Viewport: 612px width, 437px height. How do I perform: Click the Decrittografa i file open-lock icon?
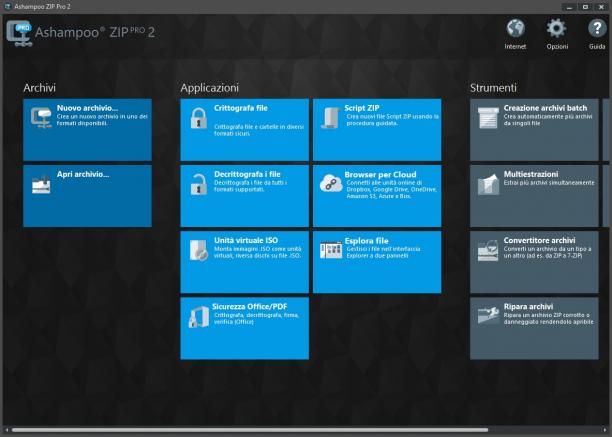click(x=199, y=184)
